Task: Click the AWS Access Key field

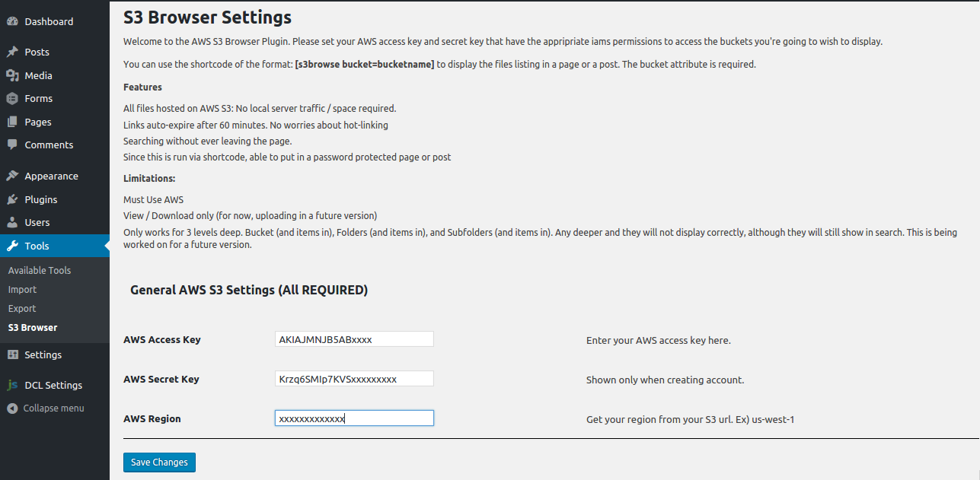Action: [x=354, y=339]
